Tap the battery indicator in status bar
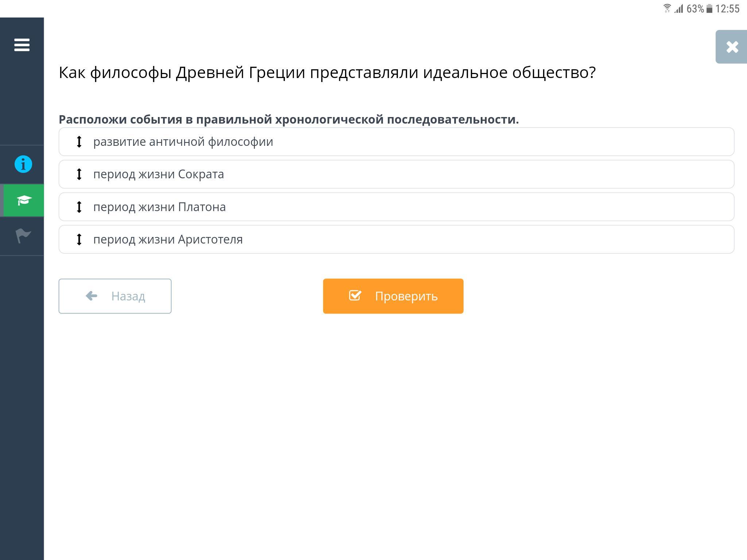Screen dimensions: 747x560 click(709, 8)
